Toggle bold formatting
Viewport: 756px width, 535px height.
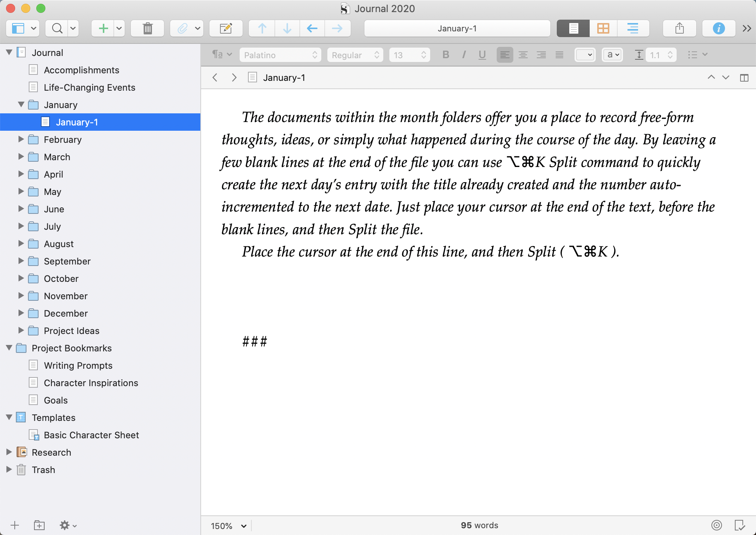(x=446, y=55)
